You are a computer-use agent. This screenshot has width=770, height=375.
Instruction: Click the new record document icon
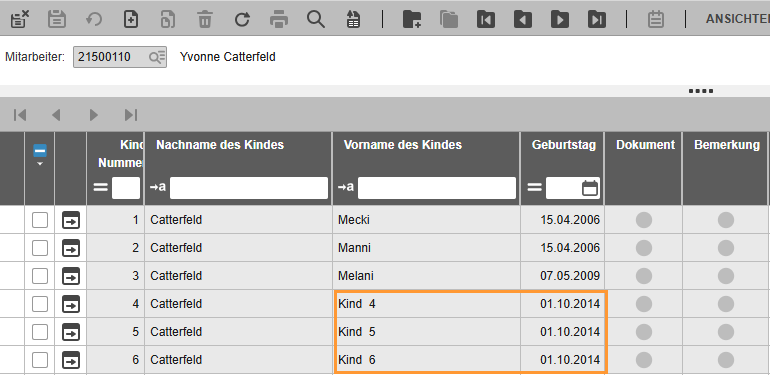click(x=131, y=19)
